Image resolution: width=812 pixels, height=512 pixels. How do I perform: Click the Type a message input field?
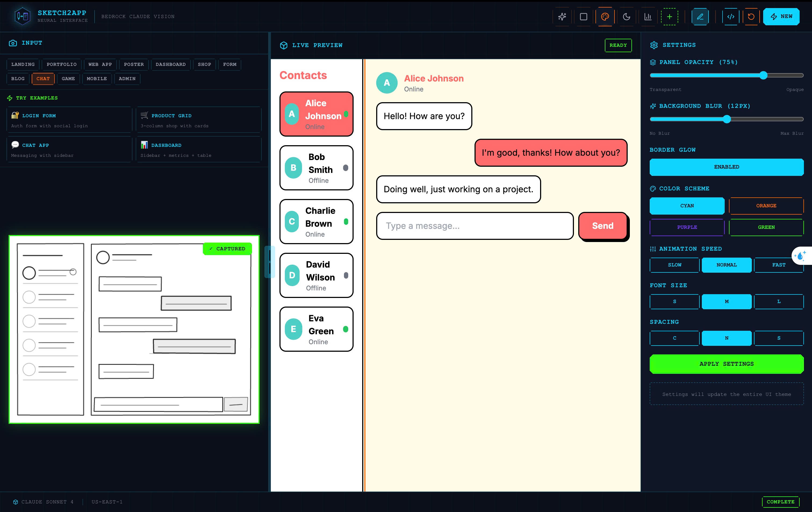[475, 226]
